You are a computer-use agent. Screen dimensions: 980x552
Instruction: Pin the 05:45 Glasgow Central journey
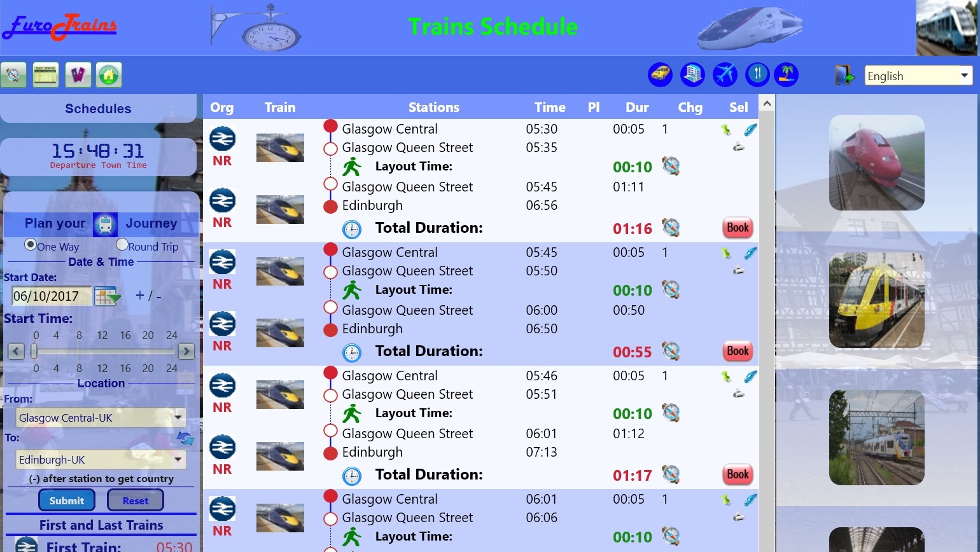(x=726, y=253)
